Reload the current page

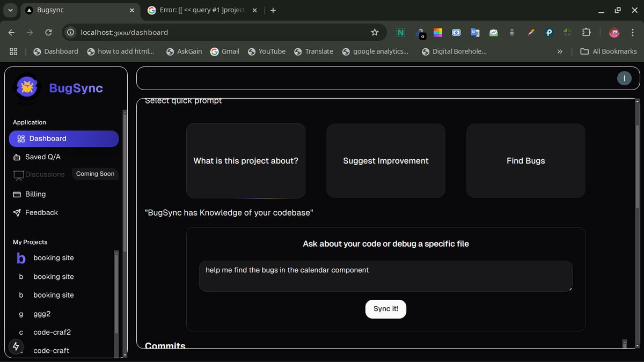point(48,32)
